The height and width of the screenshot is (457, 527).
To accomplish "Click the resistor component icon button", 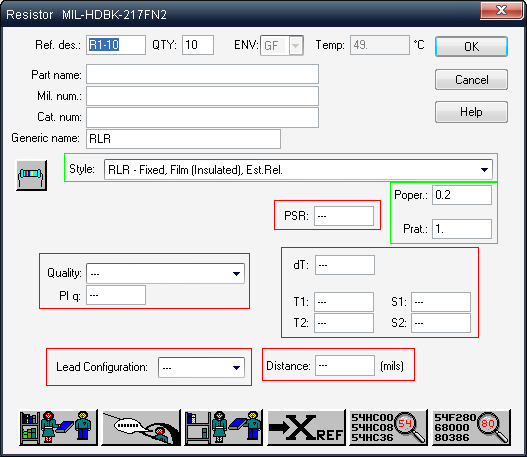I will point(32,175).
